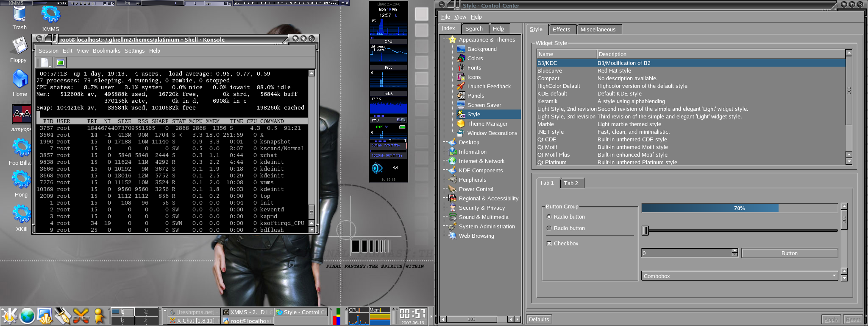
Task: Toggle the Checkbox in preview
Action: (x=549, y=244)
